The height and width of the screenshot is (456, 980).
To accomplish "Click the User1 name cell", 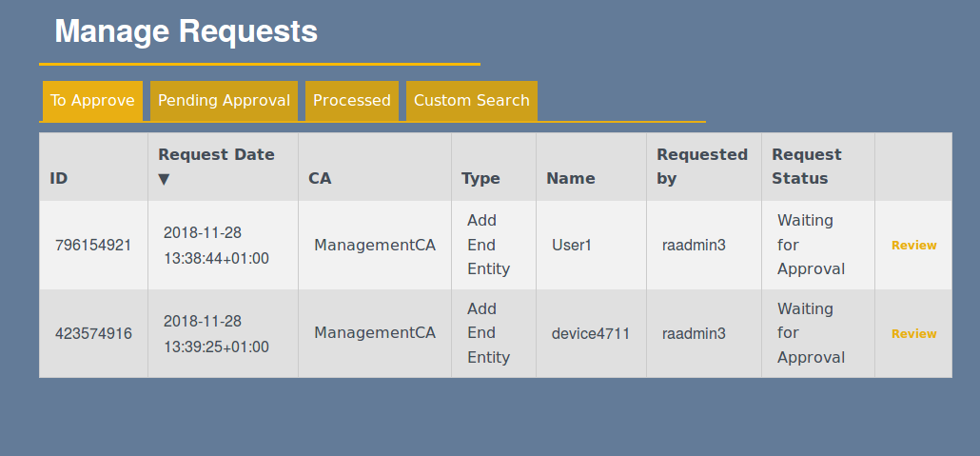I will [x=572, y=246].
